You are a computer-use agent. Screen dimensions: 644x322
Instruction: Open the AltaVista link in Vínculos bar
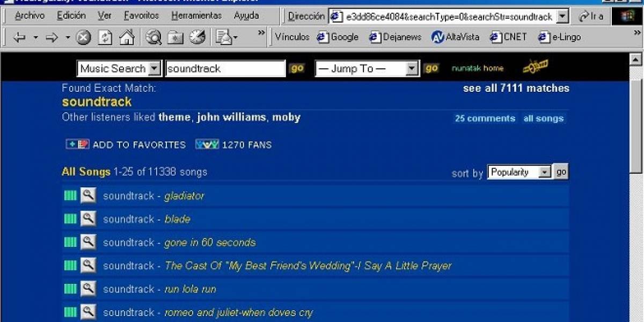[x=456, y=37]
